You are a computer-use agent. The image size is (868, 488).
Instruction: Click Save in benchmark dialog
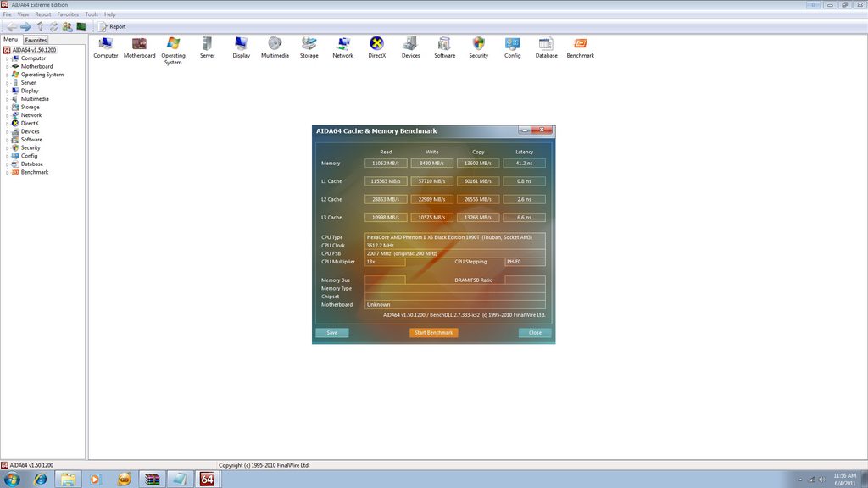click(x=331, y=332)
